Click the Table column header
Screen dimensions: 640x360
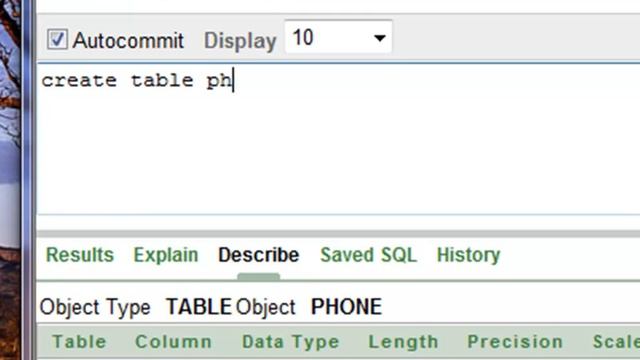80,342
